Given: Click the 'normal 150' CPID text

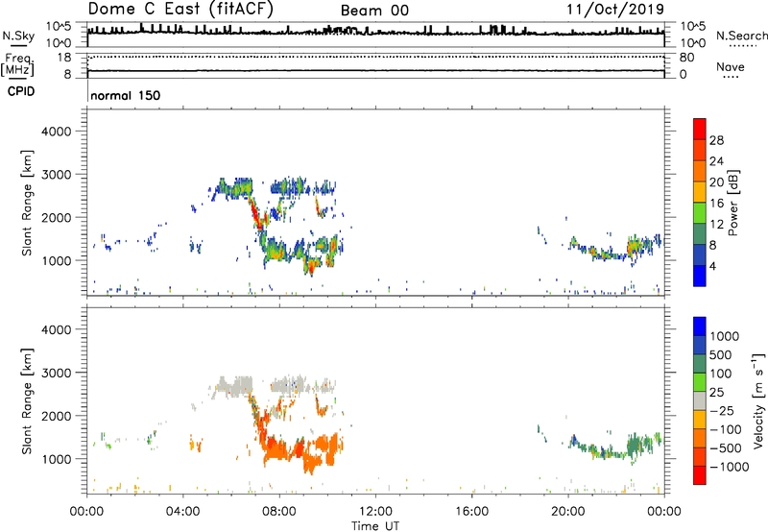Looking at the screenshot, I should 126,95.
